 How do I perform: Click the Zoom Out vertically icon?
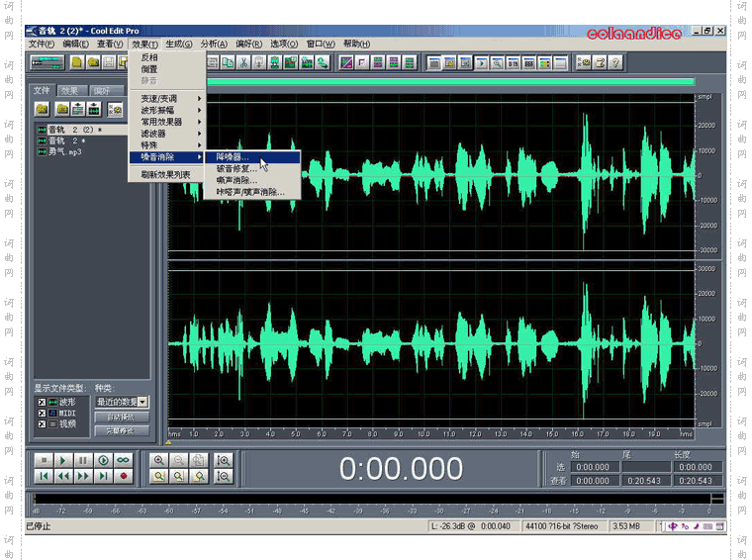pos(224,476)
